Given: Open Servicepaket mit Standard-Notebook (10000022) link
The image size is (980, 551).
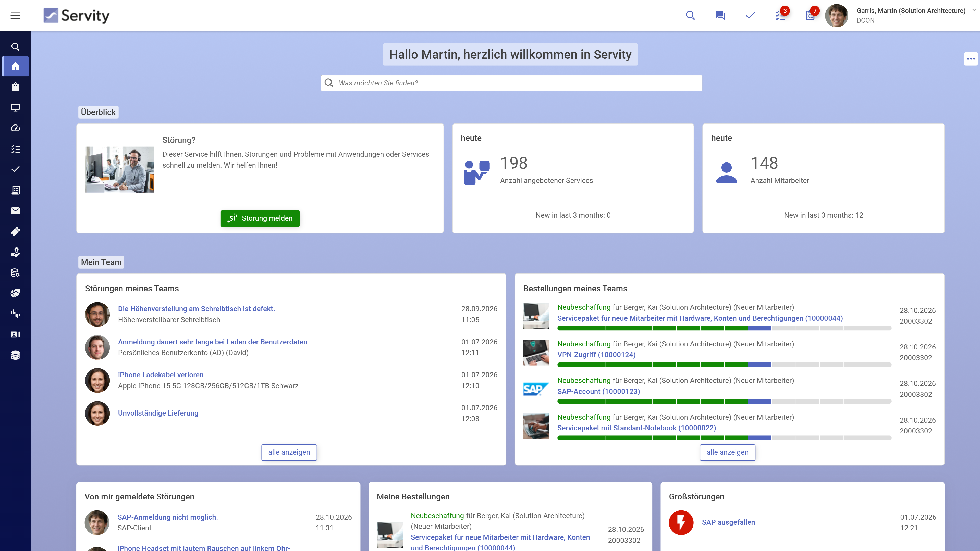Looking at the screenshot, I should pos(636,428).
